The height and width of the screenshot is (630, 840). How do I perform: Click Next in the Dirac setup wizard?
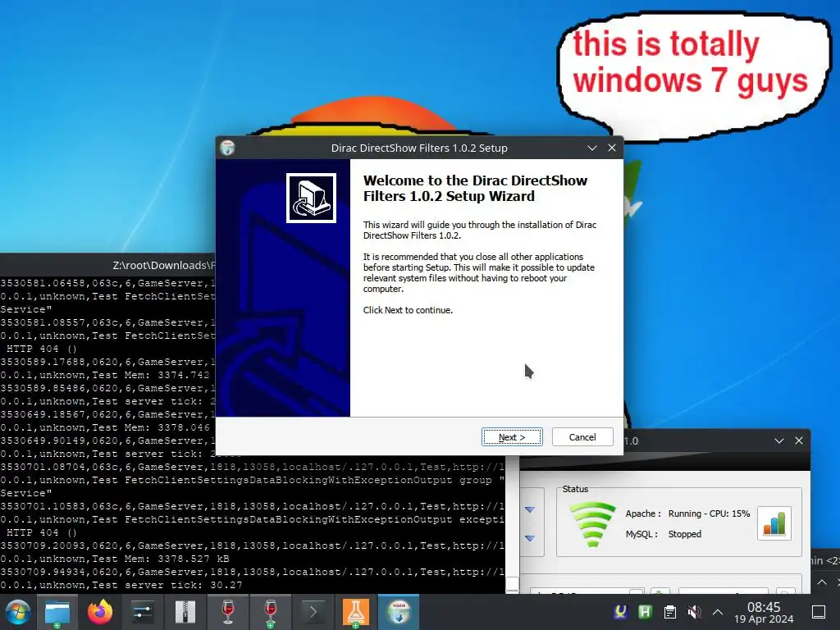pyautogui.click(x=512, y=437)
